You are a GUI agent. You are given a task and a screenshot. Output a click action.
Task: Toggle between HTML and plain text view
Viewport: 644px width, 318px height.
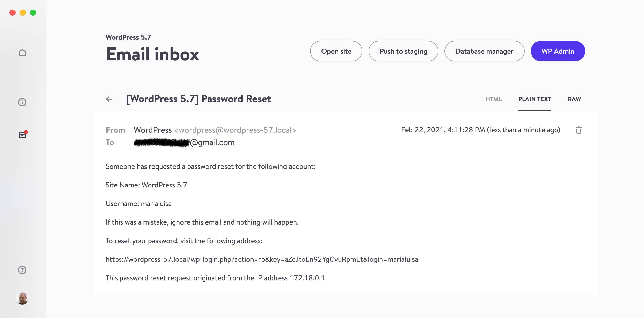coord(493,99)
